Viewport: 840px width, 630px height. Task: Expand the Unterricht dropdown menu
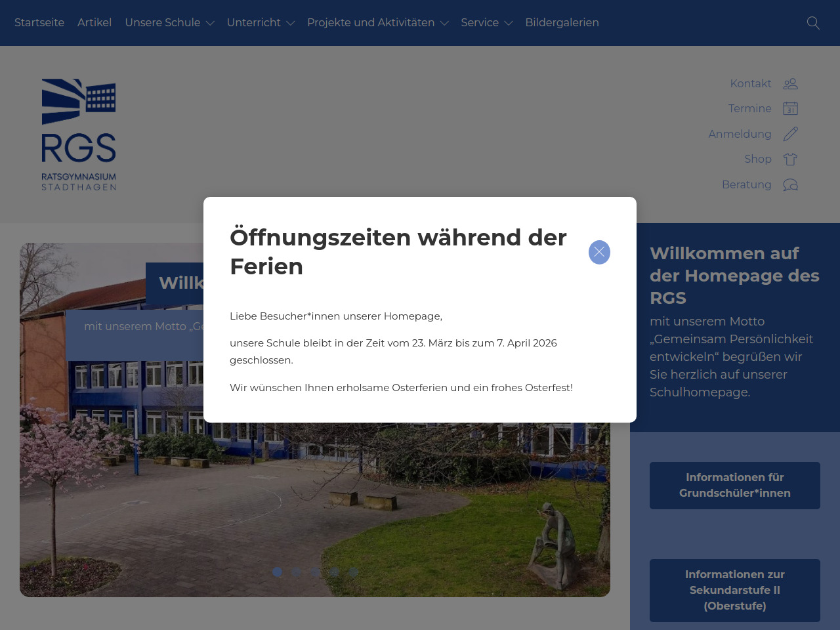click(261, 23)
